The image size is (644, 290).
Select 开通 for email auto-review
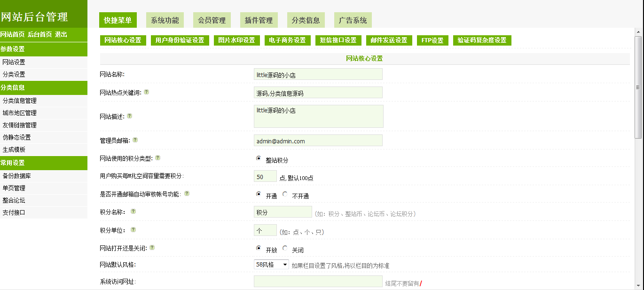coord(259,194)
